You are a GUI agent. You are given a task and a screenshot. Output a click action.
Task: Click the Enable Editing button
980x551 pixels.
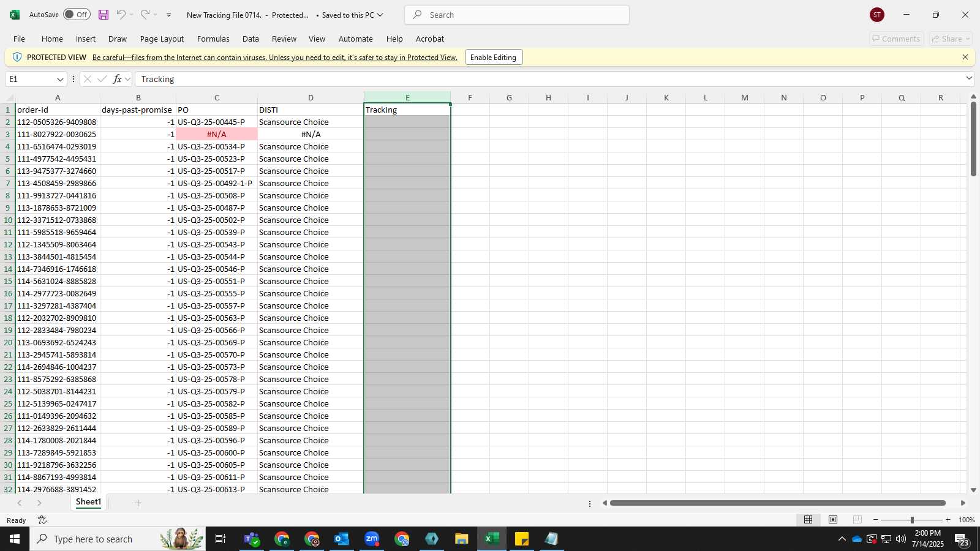[494, 57]
